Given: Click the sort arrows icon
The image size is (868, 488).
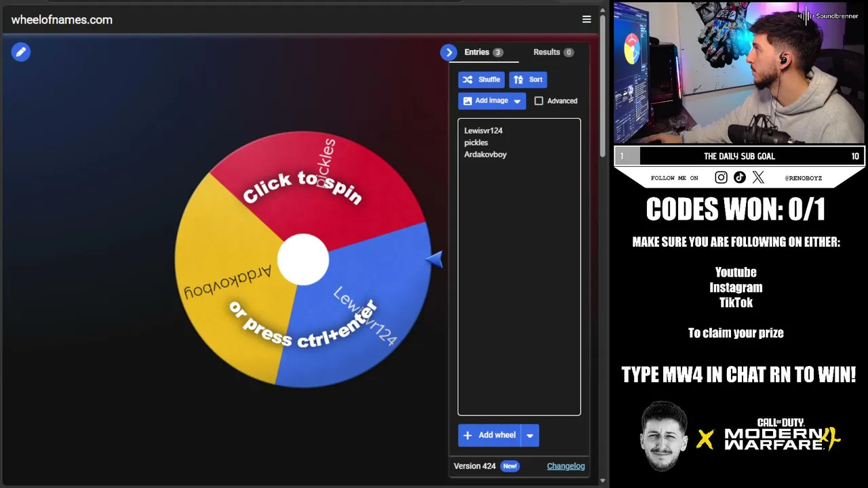Looking at the screenshot, I should (518, 80).
